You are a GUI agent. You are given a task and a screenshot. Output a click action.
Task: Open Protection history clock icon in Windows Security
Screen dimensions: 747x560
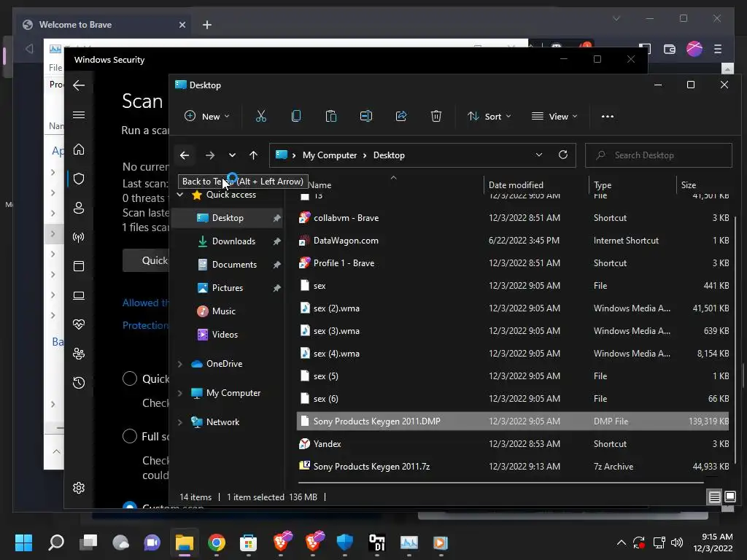click(x=79, y=383)
